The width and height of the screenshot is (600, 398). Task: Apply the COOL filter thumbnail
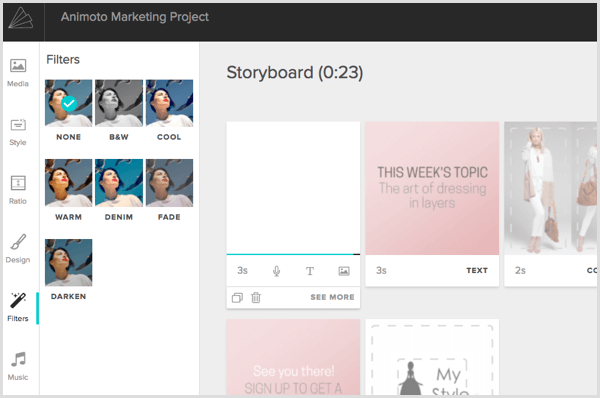[x=170, y=103]
